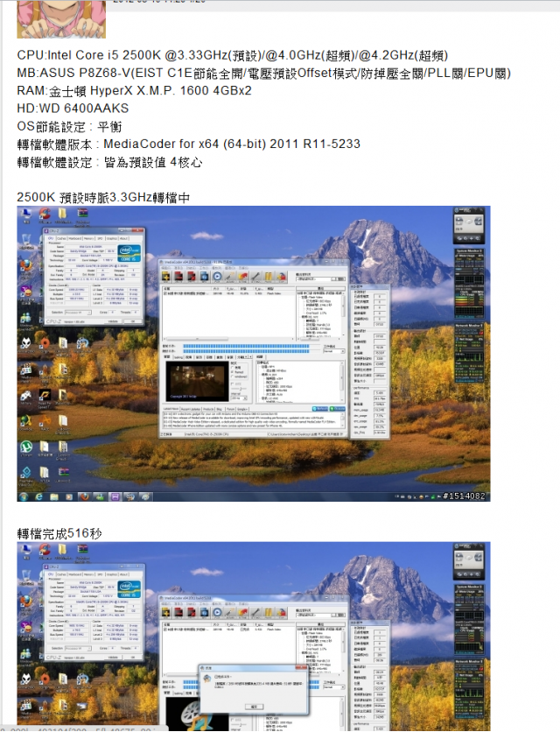Click the output folder field in first screenshot's MediaCoder

tap(313, 279)
